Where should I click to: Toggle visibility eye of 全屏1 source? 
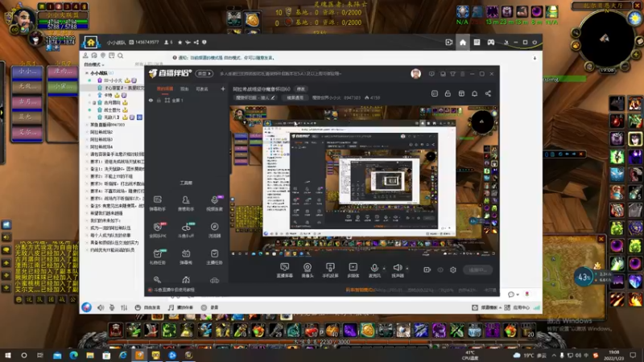pos(151,100)
